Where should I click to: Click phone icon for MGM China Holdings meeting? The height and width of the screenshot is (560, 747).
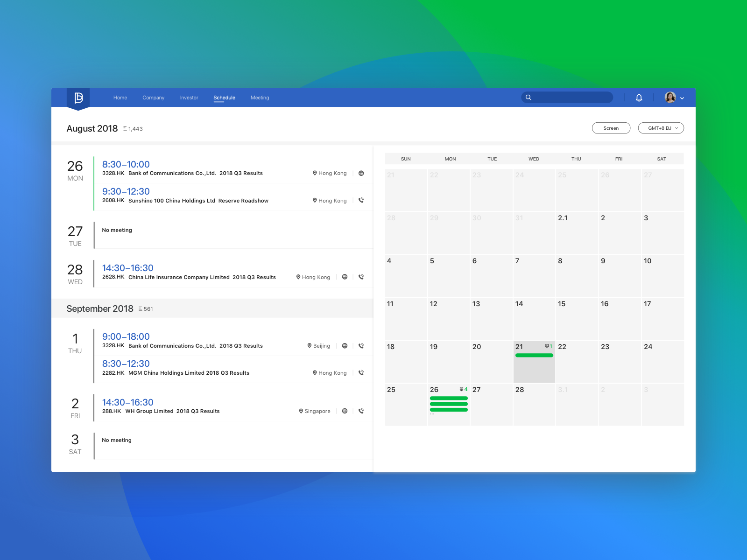(361, 373)
